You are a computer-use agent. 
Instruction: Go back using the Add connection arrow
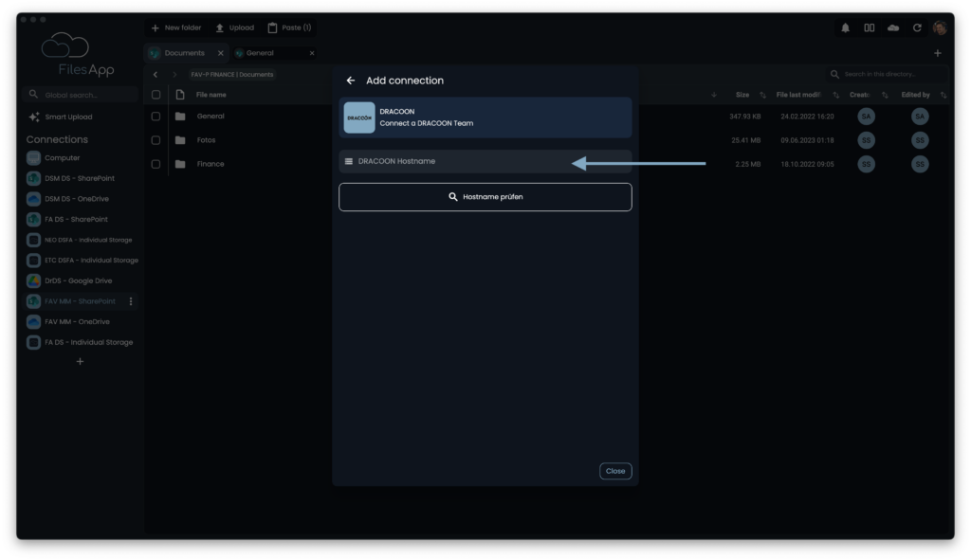point(351,81)
